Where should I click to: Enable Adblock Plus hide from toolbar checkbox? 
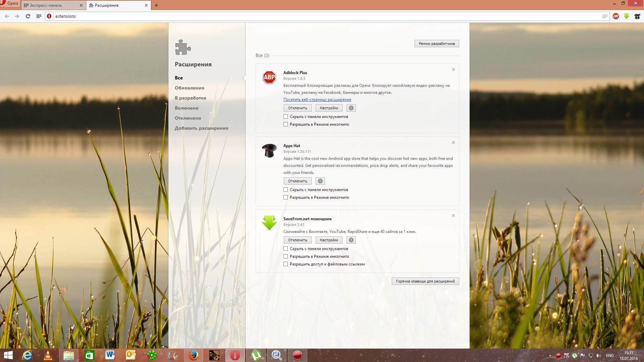(285, 117)
